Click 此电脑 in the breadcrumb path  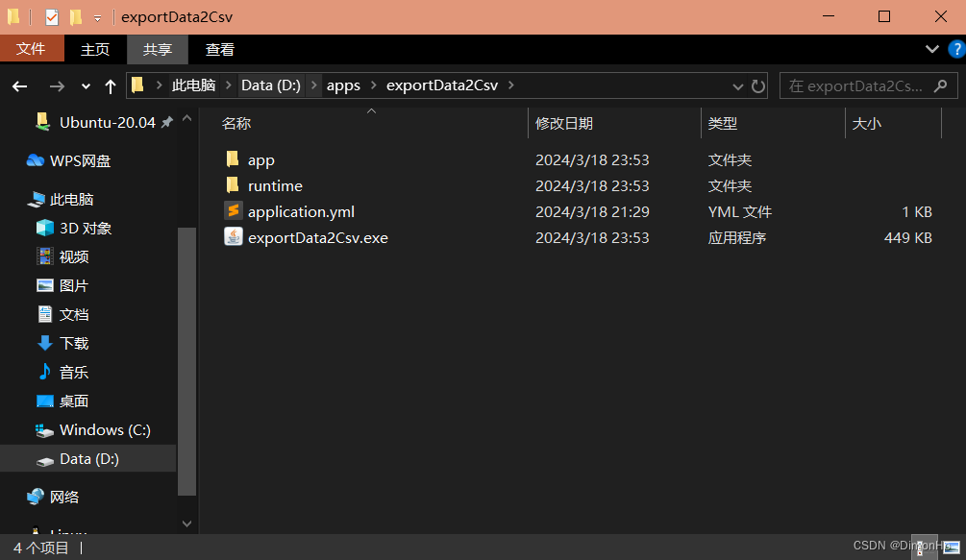click(193, 85)
